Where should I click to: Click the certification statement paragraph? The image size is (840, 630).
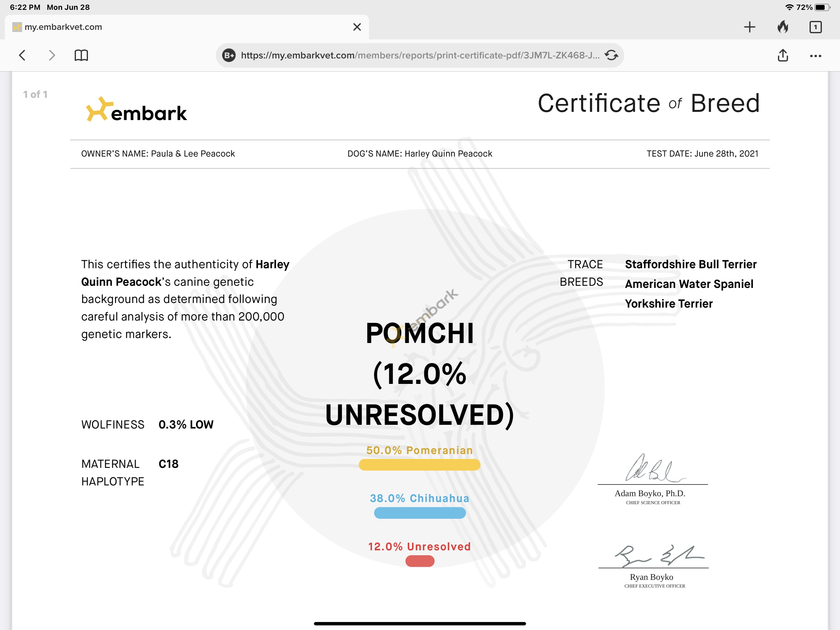(x=185, y=299)
